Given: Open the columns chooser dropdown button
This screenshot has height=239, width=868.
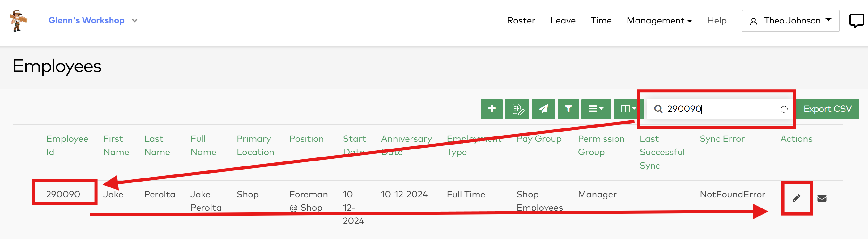Looking at the screenshot, I should 628,109.
